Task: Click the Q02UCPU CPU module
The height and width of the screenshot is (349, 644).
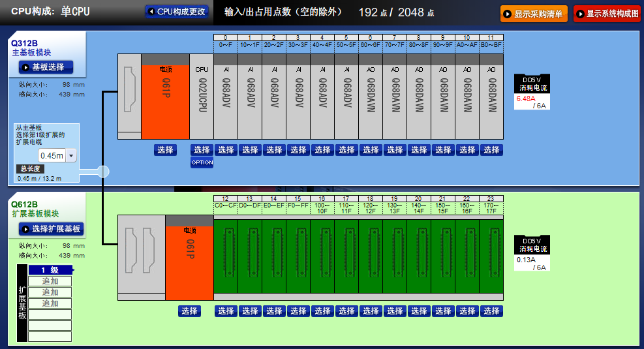Action: [202, 97]
